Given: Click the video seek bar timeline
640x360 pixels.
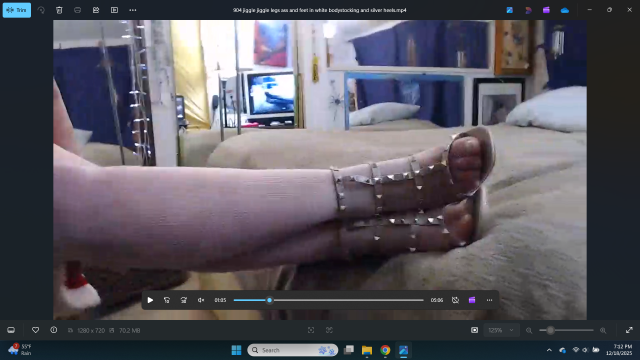Looking at the screenshot, I should point(329,300).
